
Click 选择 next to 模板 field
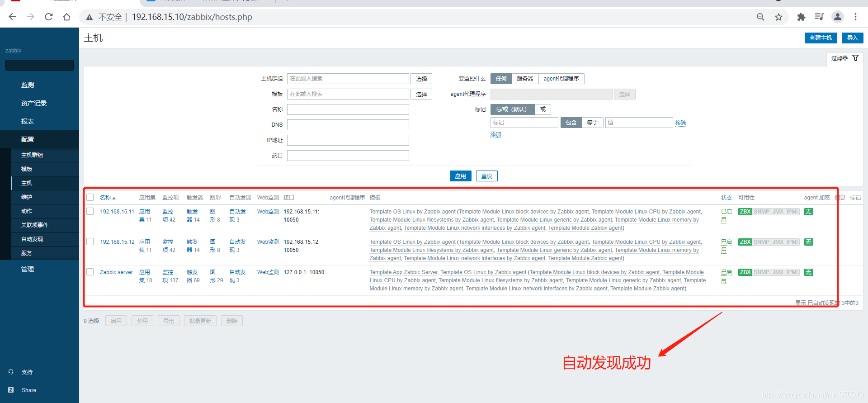click(421, 94)
